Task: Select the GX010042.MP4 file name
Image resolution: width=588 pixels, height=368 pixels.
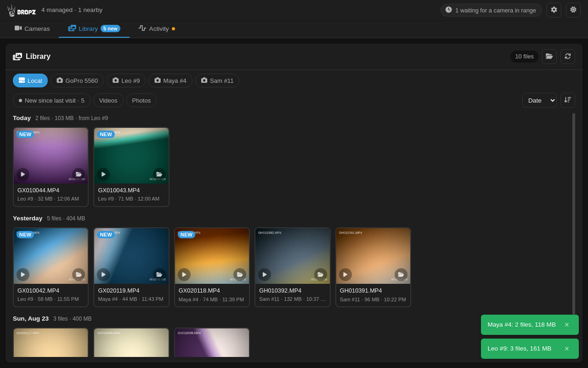Action: pos(38,291)
